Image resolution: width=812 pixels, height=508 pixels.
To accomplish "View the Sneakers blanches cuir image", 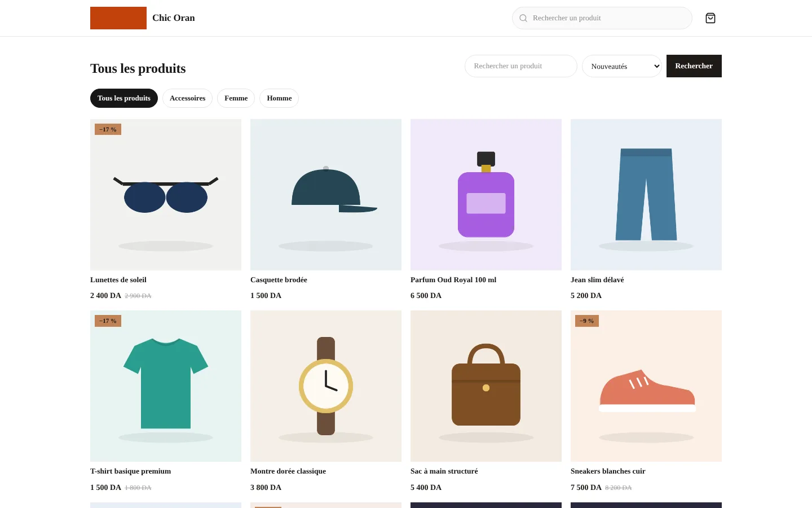I will 646,386.
